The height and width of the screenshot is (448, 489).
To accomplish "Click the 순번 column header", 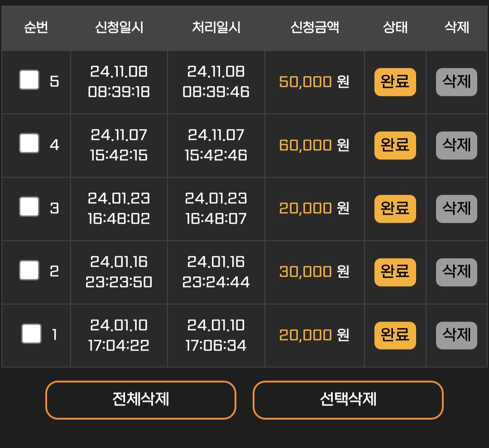I will (36, 28).
